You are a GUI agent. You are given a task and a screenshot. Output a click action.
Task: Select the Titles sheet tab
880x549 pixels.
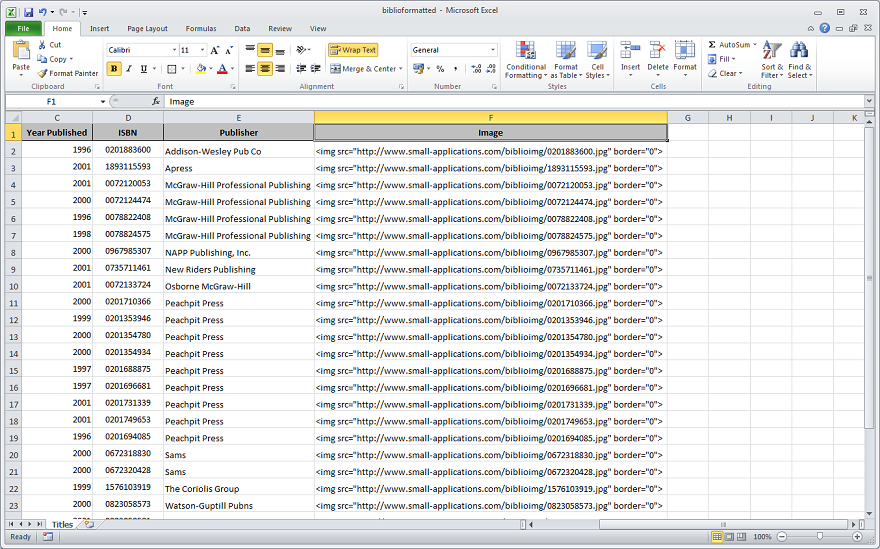click(62, 524)
